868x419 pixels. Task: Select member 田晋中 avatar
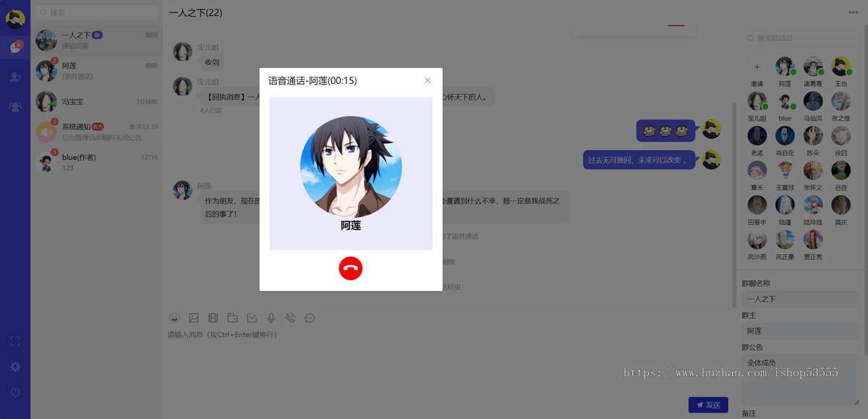pos(757,205)
